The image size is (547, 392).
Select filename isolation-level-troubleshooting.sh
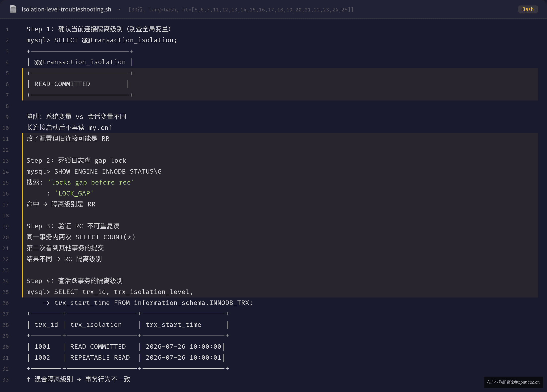(x=66, y=9)
